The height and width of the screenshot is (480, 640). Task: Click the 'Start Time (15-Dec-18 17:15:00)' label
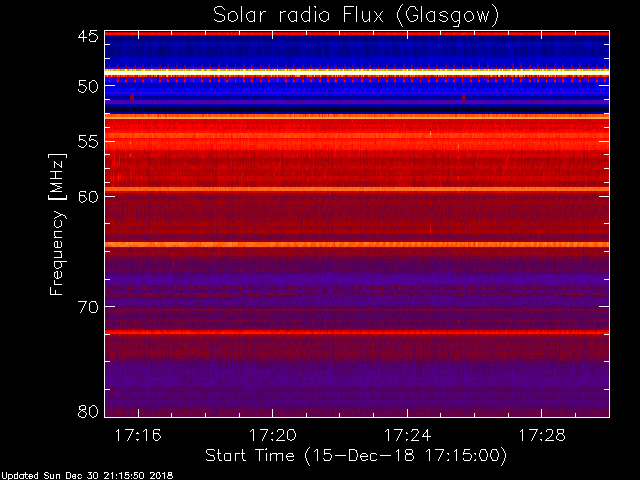(356, 455)
